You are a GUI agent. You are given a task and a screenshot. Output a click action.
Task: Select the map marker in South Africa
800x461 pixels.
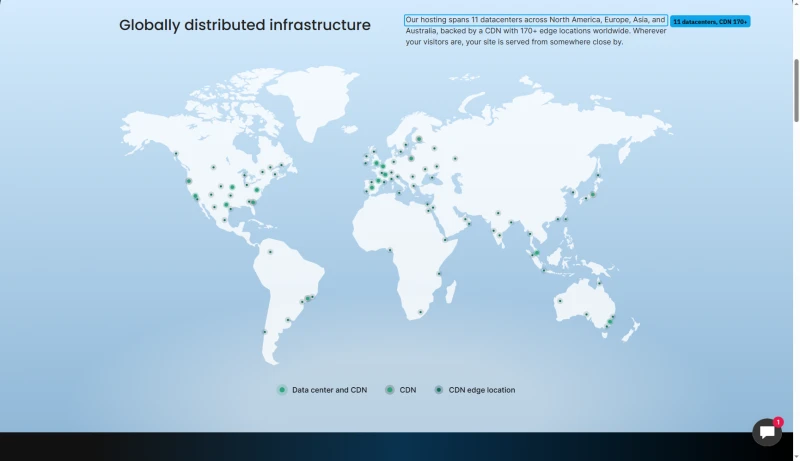(x=420, y=312)
